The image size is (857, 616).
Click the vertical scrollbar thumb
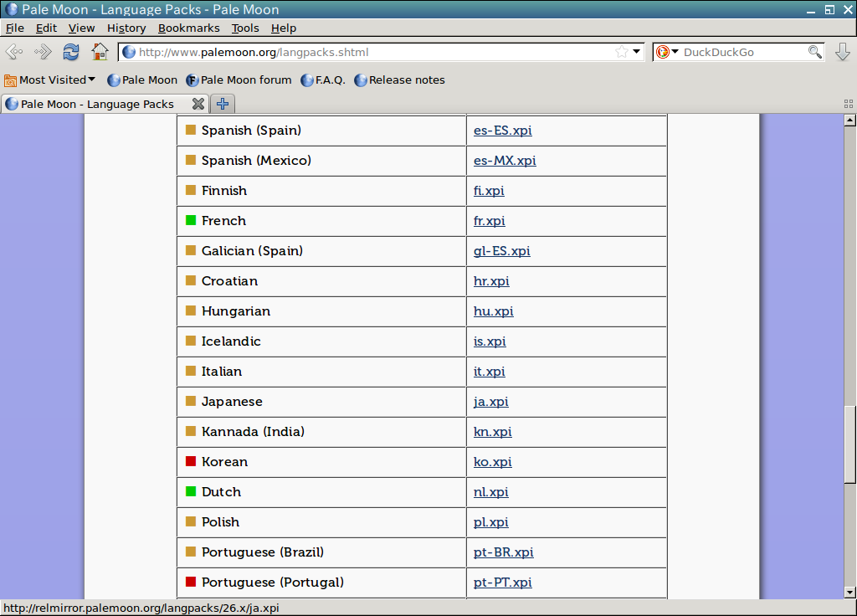(x=850, y=444)
